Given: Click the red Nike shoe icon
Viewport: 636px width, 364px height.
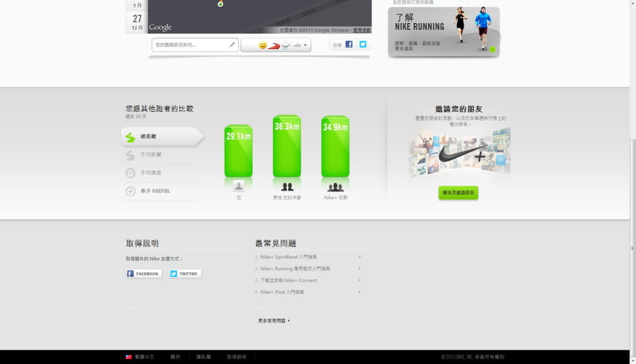Looking at the screenshot, I should point(274,45).
